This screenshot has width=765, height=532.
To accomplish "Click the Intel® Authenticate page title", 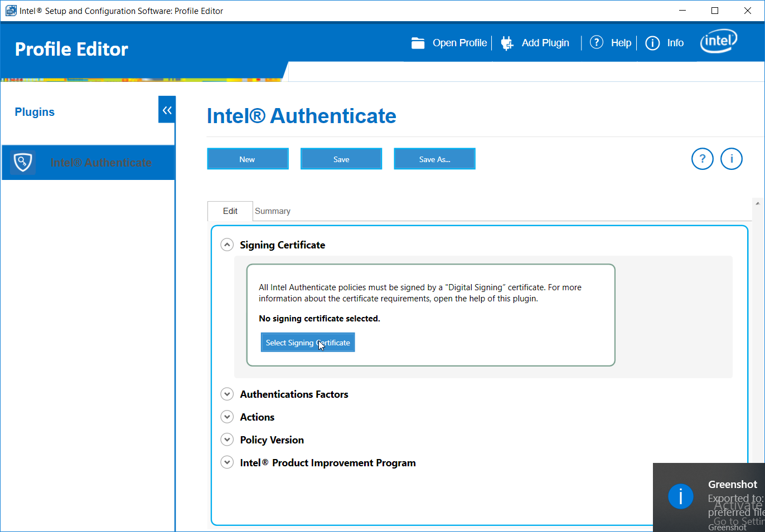I will point(302,116).
